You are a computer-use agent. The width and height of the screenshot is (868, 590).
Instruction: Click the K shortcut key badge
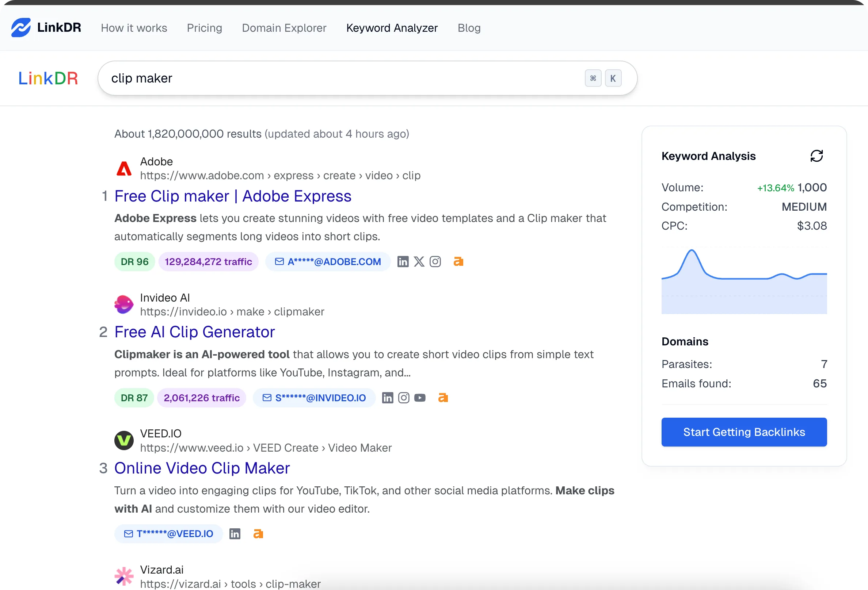click(x=613, y=78)
